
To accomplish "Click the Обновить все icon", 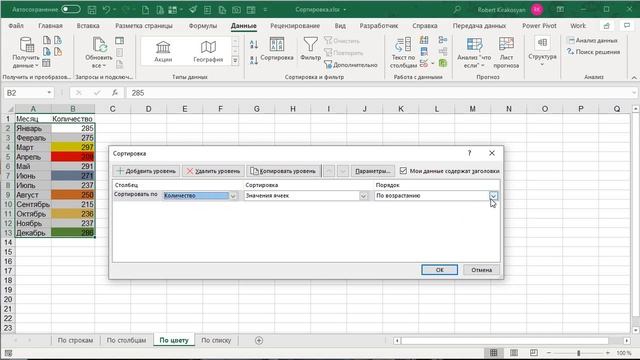I will (x=99, y=44).
